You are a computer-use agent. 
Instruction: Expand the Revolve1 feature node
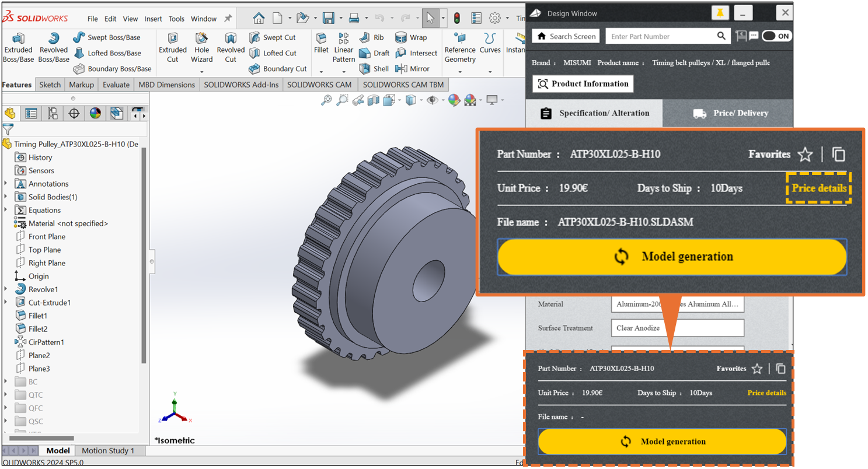point(6,289)
